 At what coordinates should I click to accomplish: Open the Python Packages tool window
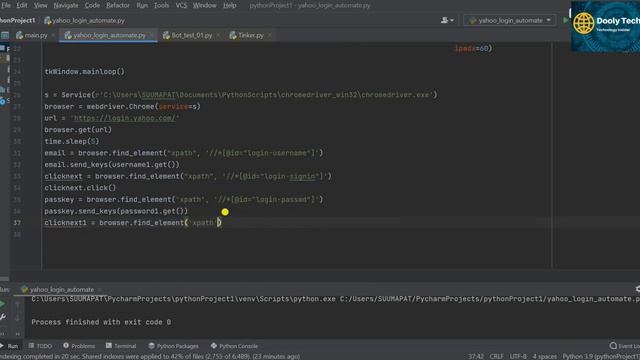click(173, 346)
